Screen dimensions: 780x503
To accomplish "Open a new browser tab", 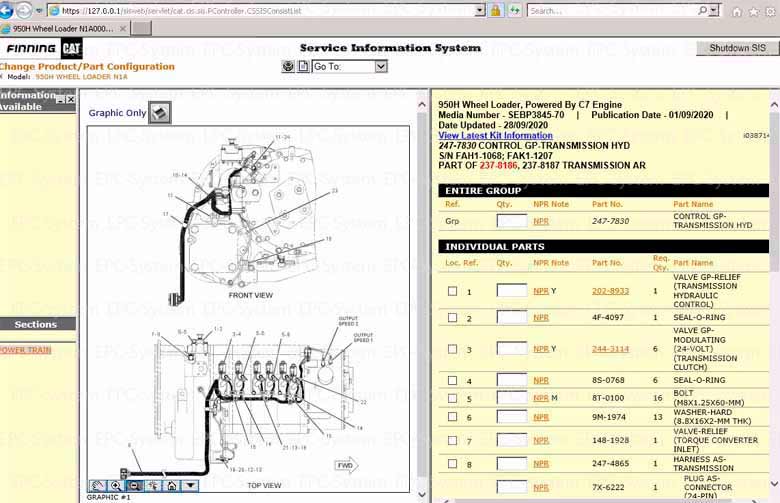I will 141,28.
